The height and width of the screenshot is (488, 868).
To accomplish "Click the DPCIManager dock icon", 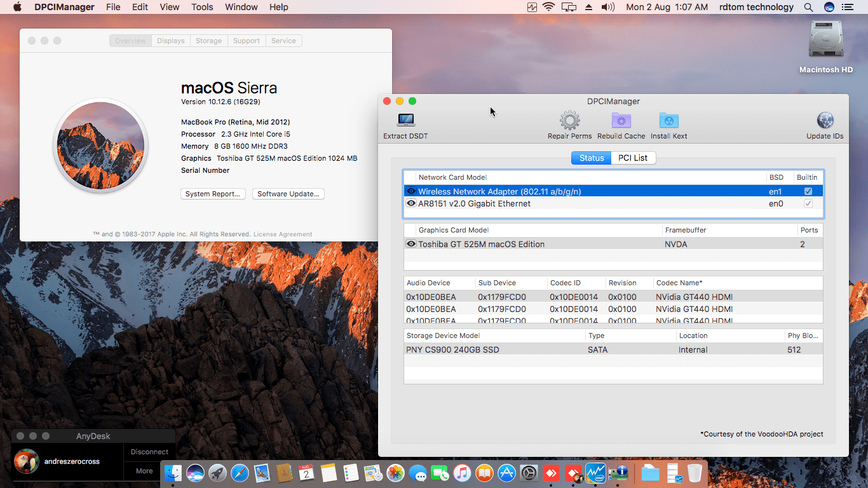I will tap(618, 473).
